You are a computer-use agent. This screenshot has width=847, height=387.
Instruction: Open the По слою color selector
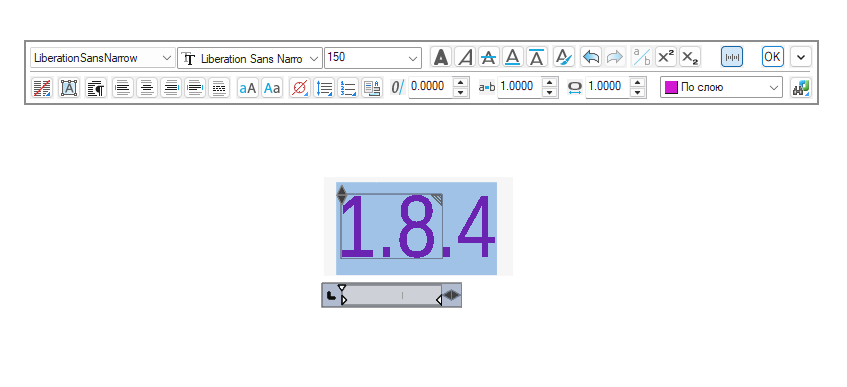[721, 88]
